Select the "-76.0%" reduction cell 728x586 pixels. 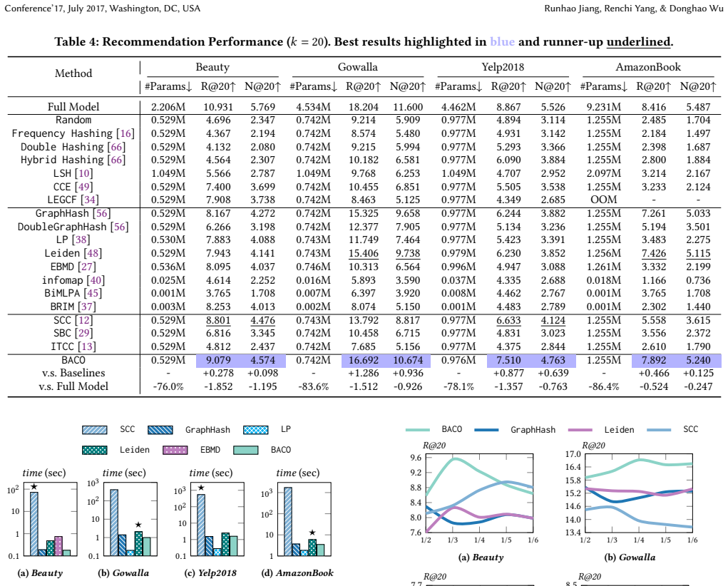coord(168,387)
